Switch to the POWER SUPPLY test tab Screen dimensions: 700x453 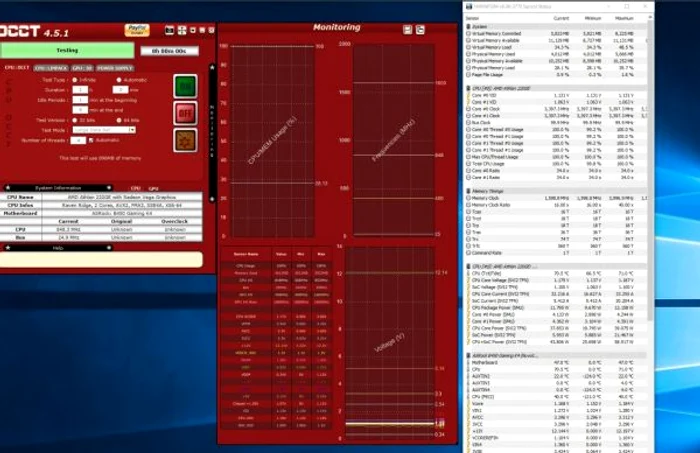pyautogui.click(x=115, y=68)
